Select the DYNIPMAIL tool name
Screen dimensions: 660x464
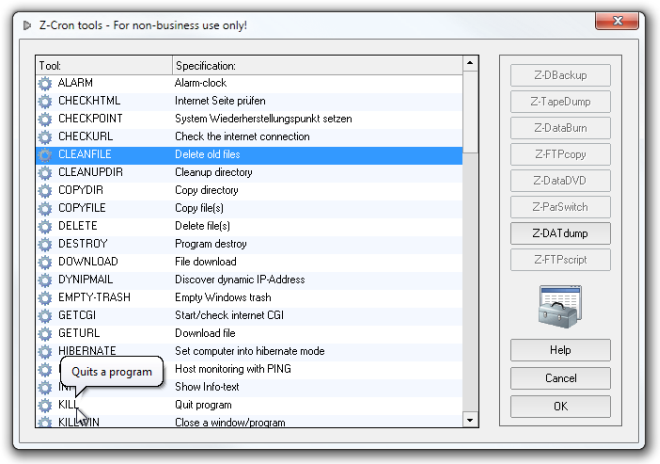[85, 280]
